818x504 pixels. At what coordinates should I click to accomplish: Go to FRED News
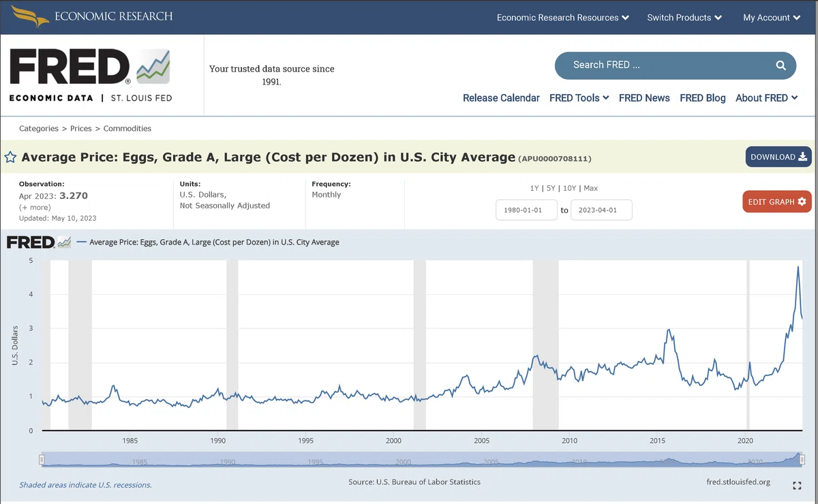point(644,98)
